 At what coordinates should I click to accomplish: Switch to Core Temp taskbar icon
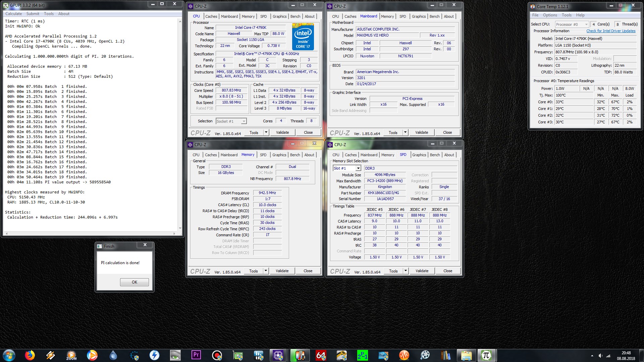click(x=300, y=355)
